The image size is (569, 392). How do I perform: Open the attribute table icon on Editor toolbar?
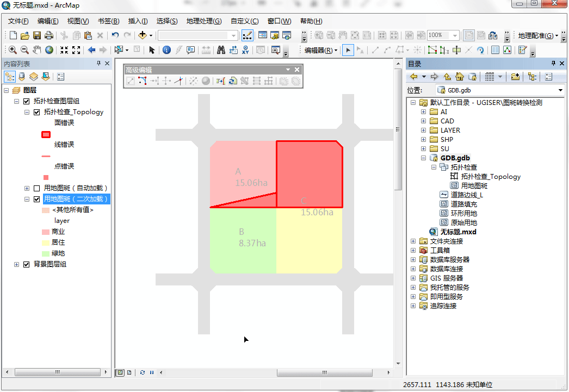click(x=496, y=50)
